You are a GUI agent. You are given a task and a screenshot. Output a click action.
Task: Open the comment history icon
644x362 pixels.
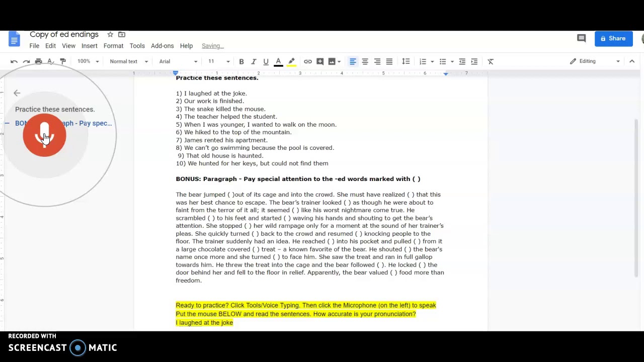pyautogui.click(x=581, y=39)
